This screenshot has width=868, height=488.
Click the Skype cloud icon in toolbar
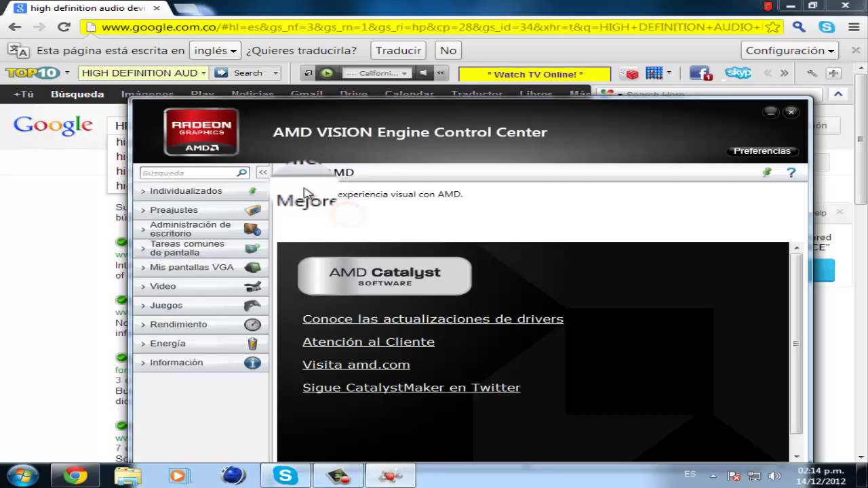(738, 73)
